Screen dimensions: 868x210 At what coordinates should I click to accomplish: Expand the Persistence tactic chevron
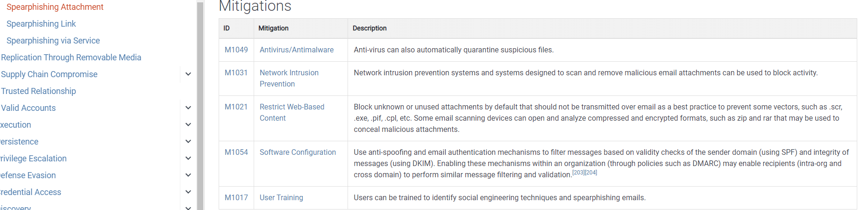pyautogui.click(x=188, y=141)
